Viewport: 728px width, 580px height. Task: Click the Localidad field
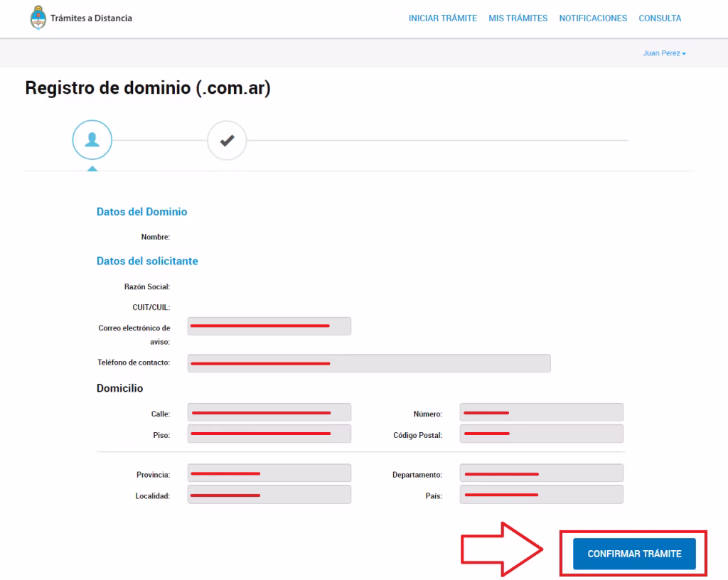269,495
